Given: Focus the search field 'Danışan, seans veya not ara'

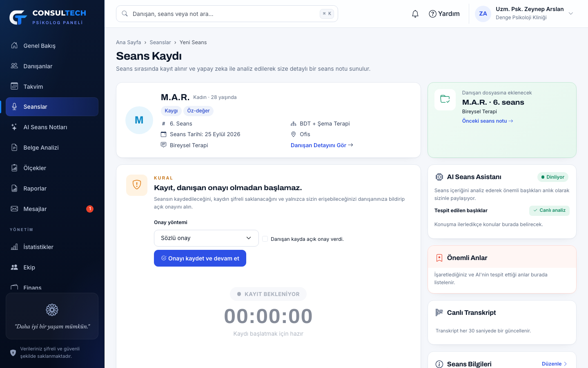Looking at the screenshot, I should [227, 14].
